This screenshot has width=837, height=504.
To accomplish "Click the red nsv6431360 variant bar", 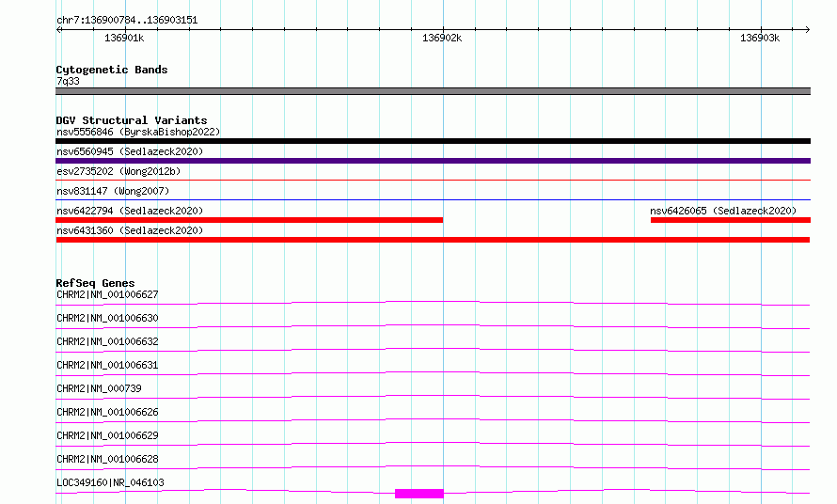I will point(433,240).
